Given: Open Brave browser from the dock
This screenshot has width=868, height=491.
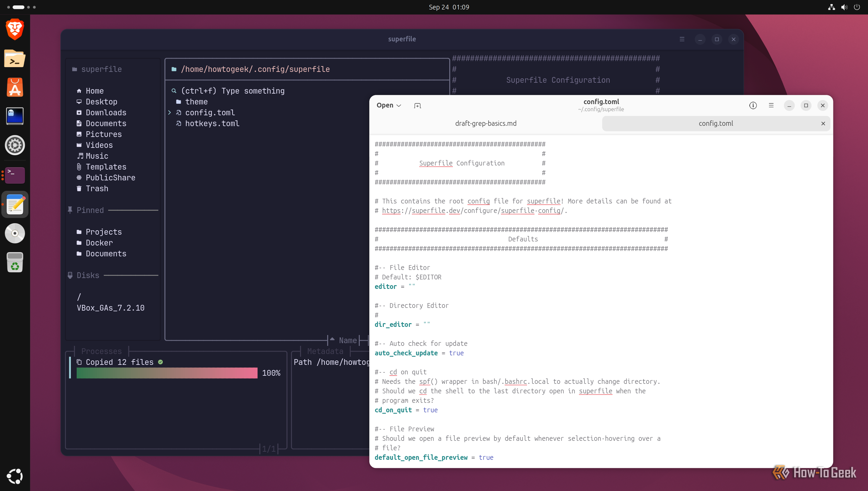Looking at the screenshot, I should pyautogui.click(x=15, y=30).
